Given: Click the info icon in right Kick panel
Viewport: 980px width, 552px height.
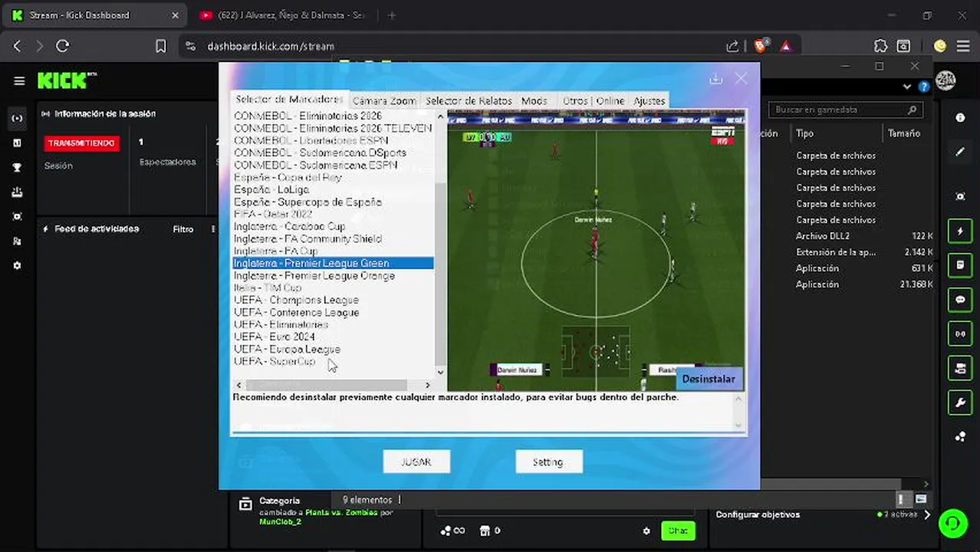Looking at the screenshot, I should [960, 117].
